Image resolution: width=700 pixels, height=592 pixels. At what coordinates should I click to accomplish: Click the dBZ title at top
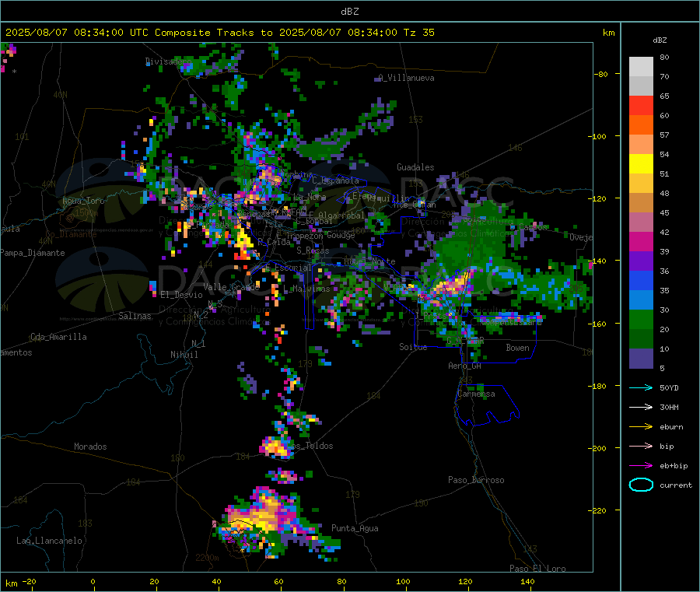coord(349,12)
